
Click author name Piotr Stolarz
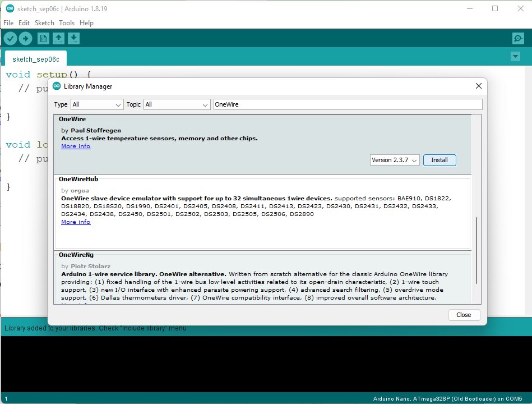tap(91, 266)
